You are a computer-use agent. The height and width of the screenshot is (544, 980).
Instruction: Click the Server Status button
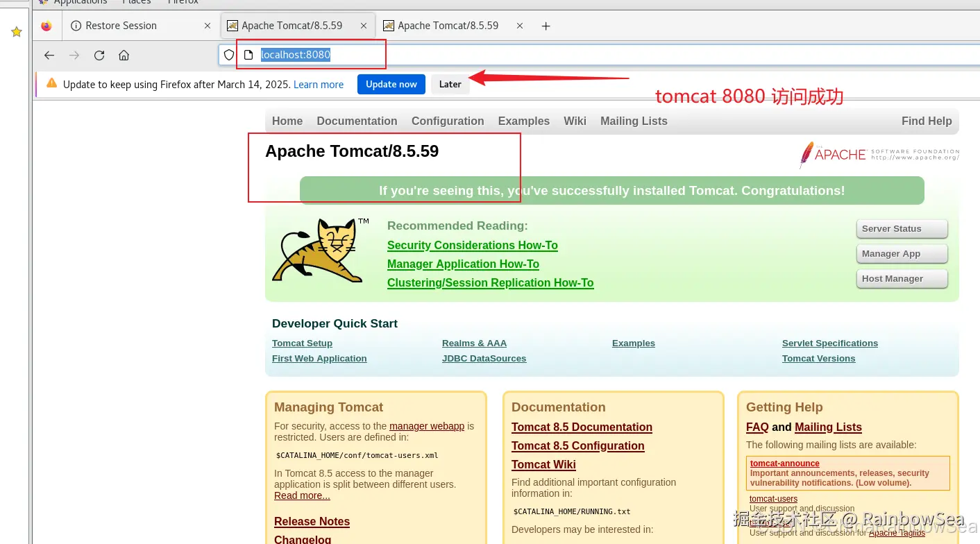(902, 229)
